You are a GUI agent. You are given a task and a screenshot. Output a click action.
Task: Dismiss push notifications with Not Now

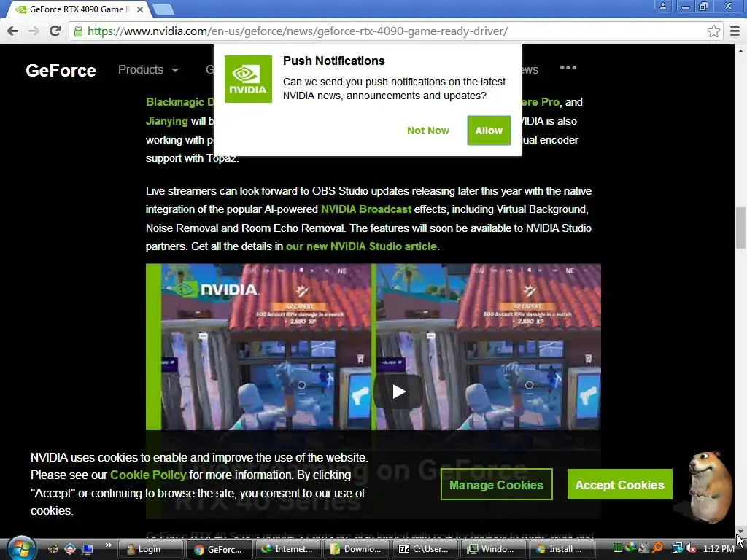(427, 131)
